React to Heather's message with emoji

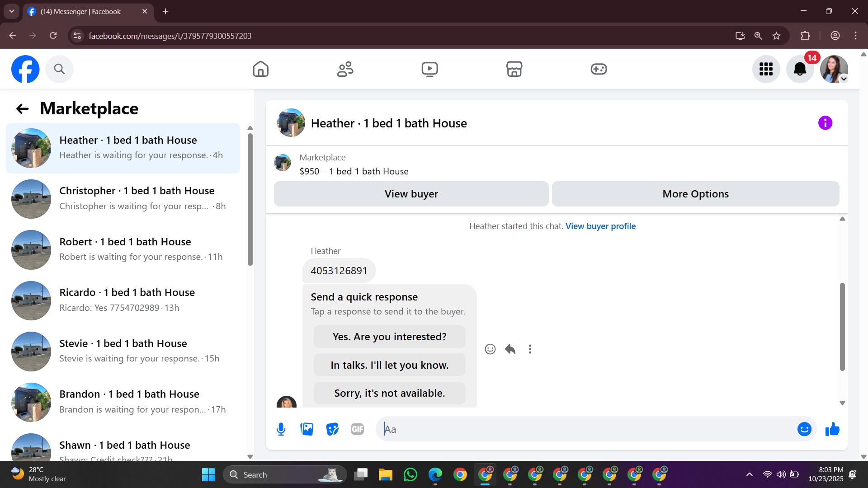click(490, 349)
